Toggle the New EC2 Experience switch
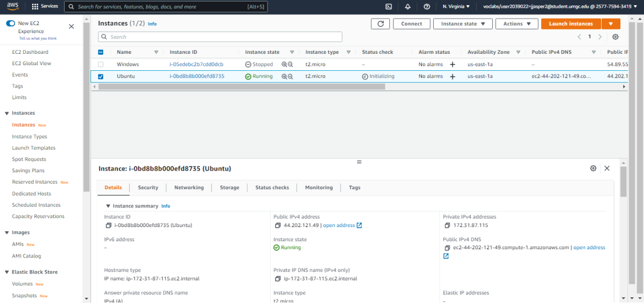Image resolution: width=644 pixels, height=303 pixels. point(10,24)
